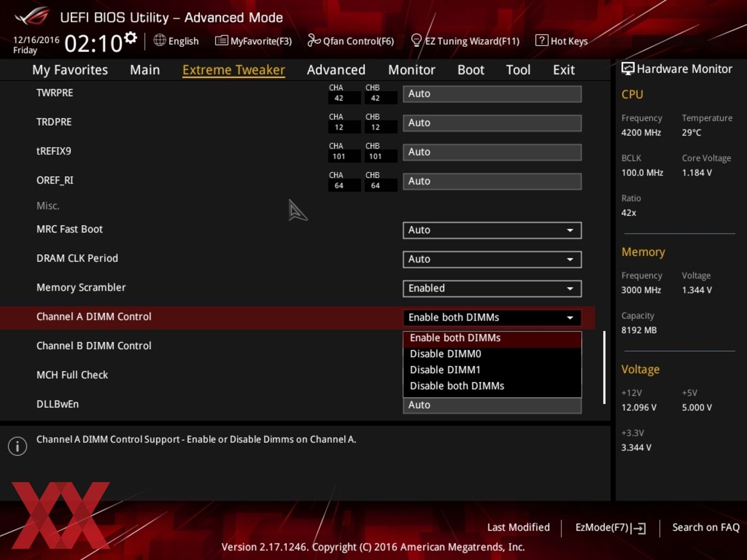This screenshot has width=747, height=560.
Task: Open the Monitor tab
Action: (x=411, y=70)
